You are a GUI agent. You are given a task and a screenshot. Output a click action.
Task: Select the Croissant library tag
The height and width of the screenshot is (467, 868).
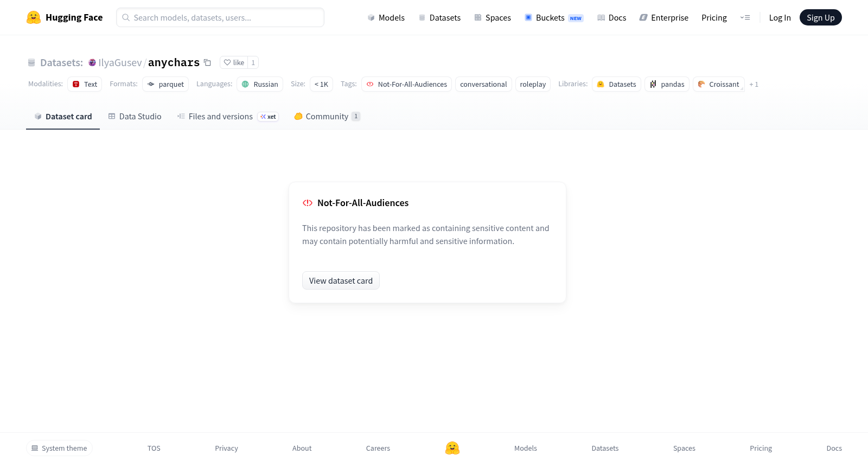[719, 84]
